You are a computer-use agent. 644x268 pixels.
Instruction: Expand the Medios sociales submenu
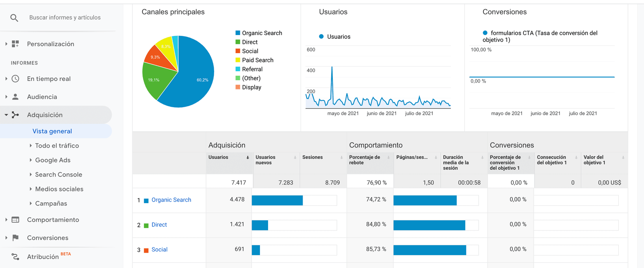tap(31, 189)
